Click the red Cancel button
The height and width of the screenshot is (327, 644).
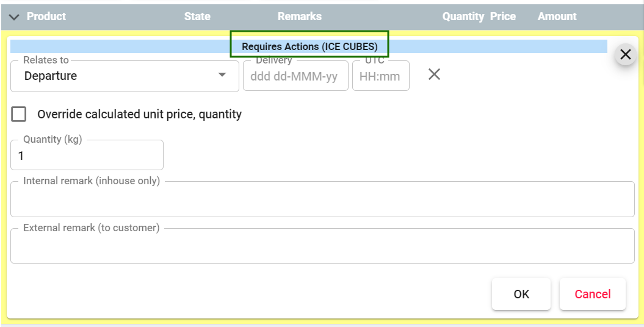tap(592, 294)
